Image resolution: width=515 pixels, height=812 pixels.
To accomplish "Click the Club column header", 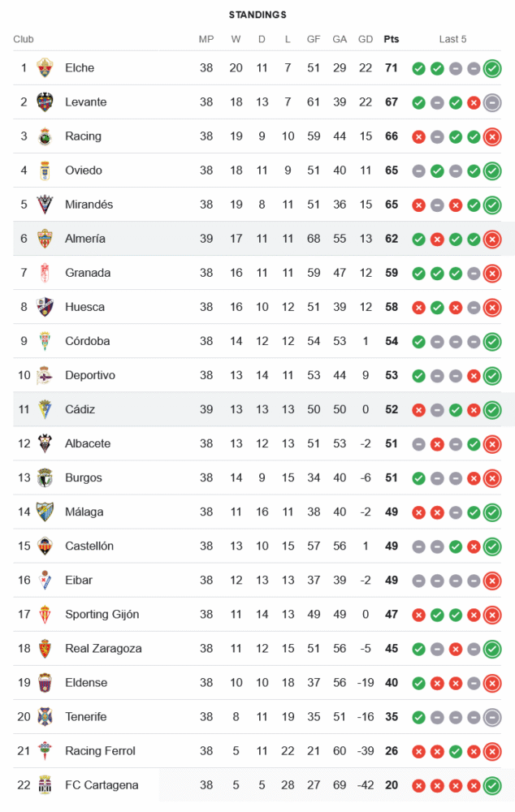I will coord(24,39).
